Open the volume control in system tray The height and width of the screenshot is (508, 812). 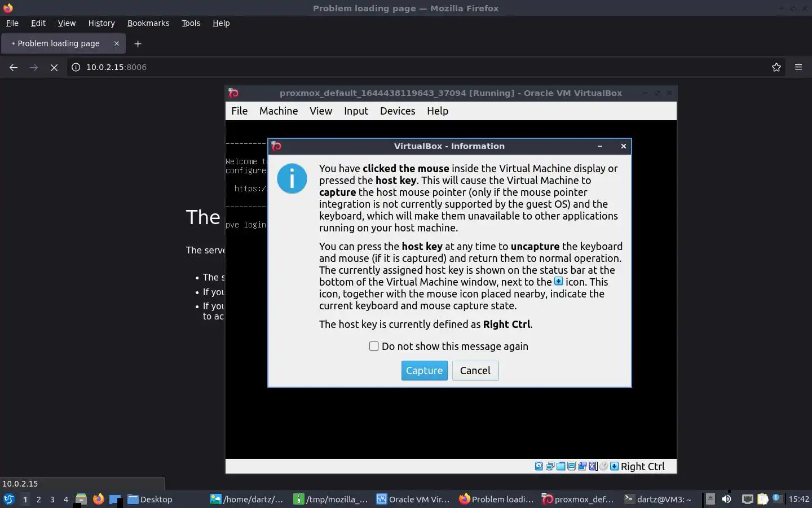pyautogui.click(x=726, y=499)
